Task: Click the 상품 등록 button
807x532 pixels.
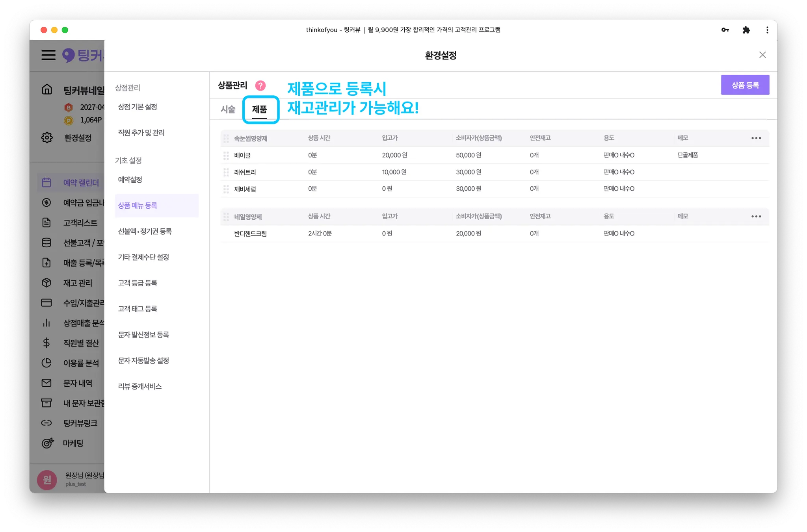Action: click(745, 85)
